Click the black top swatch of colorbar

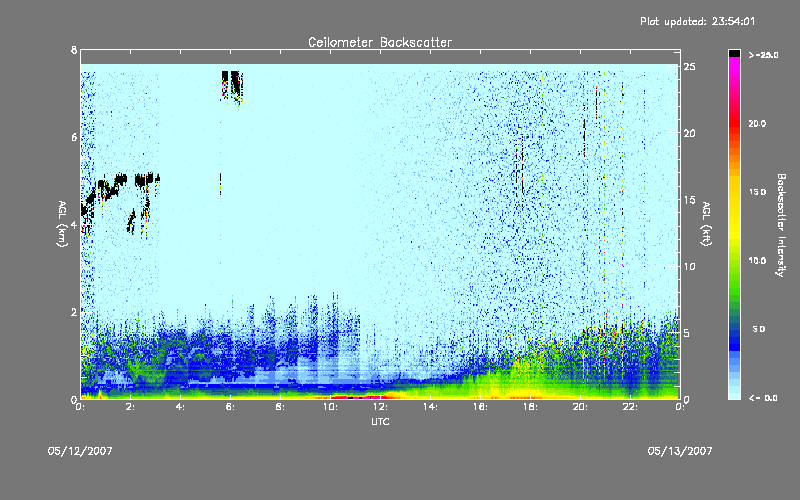[x=734, y=53]
